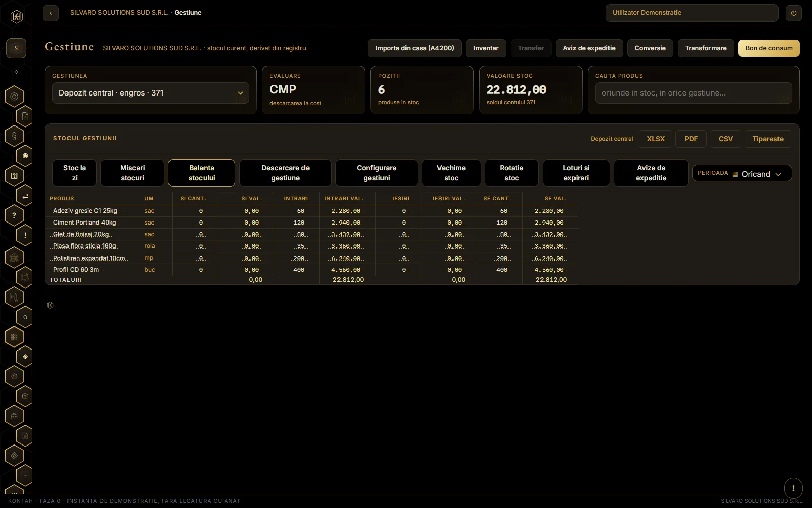This screenshot has height=508, width=812.
Task: Open Aviz de expeditie button
Action: (x=589, y=48)
